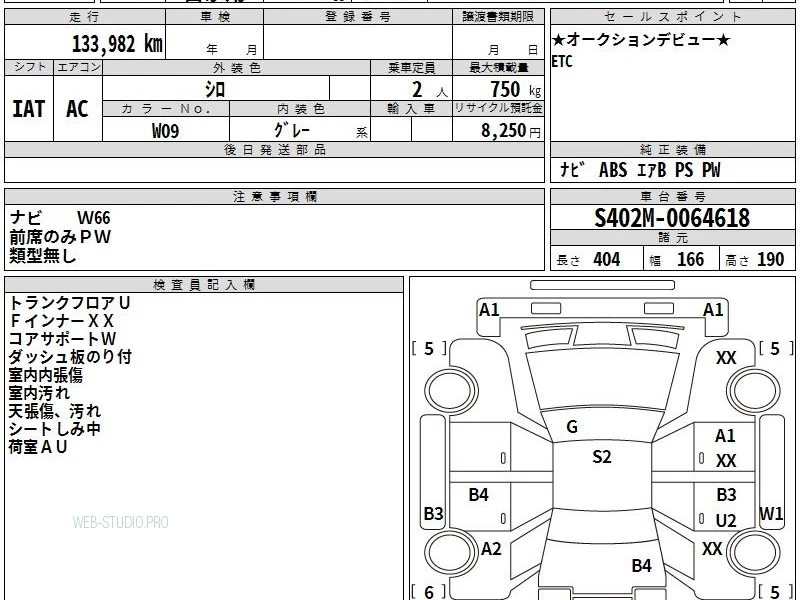Click the inspector note シートしみ中
Viewport: 800px width, 600px height.
click(x=54, y=429)
